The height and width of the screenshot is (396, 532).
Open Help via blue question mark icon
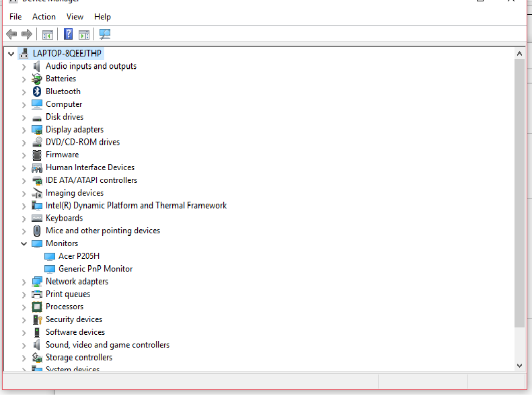(x=68, y=34)
